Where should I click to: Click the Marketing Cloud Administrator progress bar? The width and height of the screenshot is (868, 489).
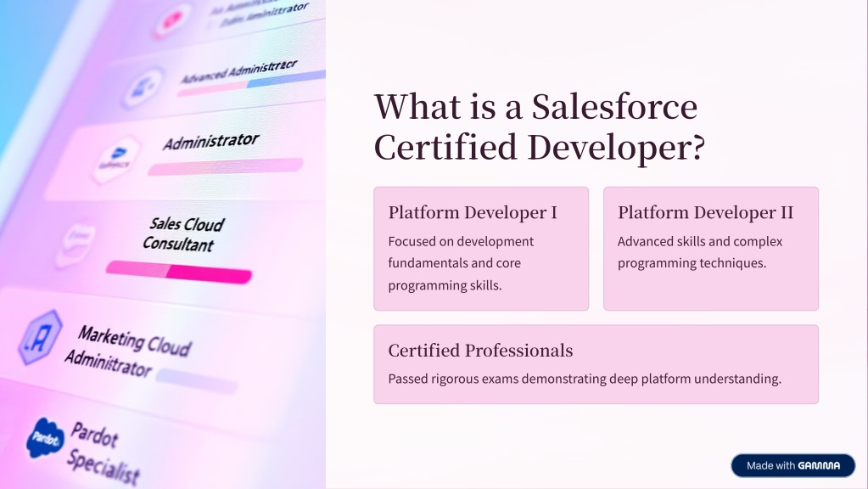pyautogui.click(x=197, y=381)
